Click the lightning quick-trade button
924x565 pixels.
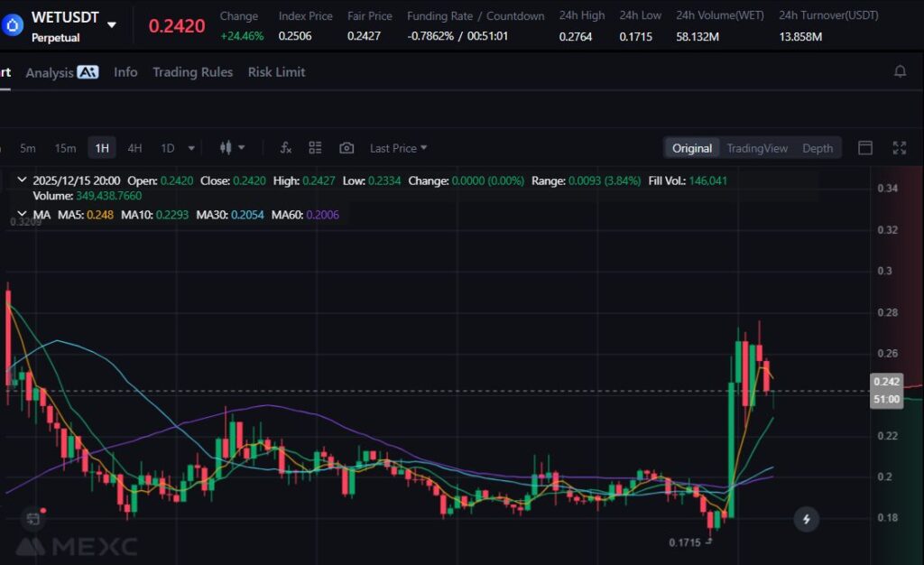point(806,519)
